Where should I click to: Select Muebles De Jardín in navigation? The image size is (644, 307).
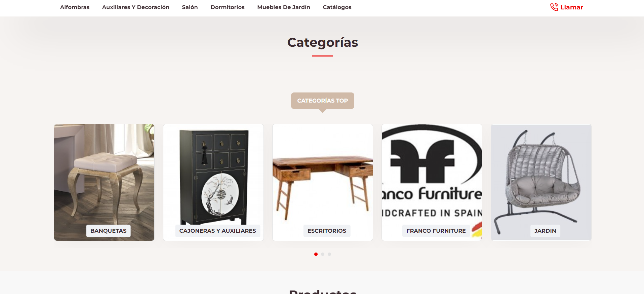(x=284, y=7)
